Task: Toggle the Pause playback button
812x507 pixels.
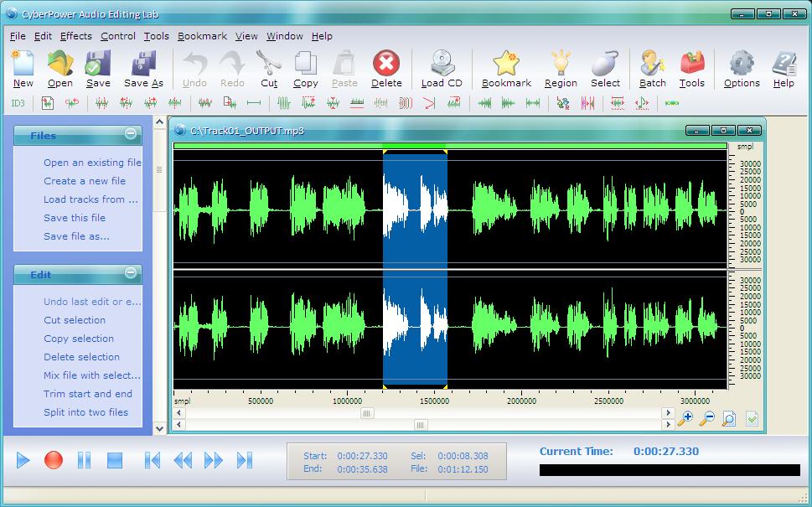Action: (84, 459)
